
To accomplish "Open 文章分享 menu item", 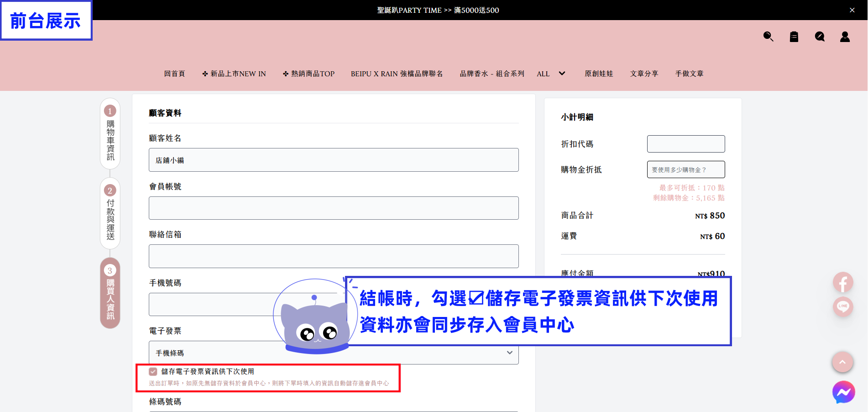I will [x=644, y=74].
